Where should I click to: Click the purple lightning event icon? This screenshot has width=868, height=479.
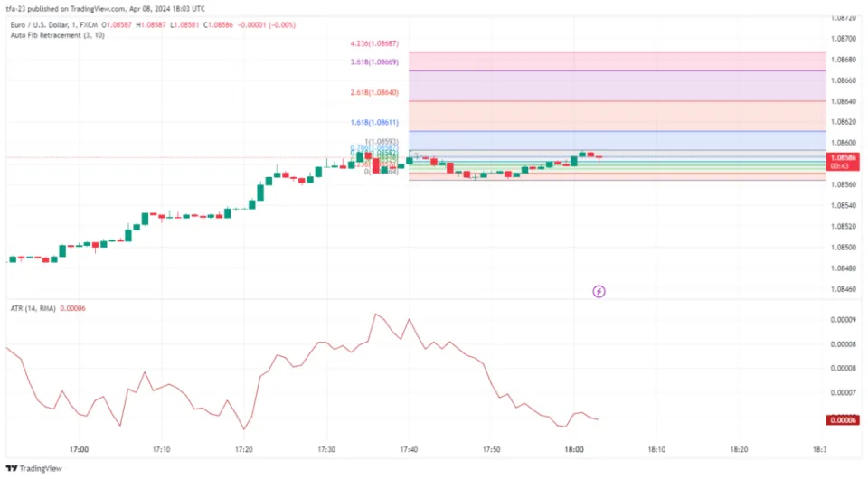(x=599, y=291)
